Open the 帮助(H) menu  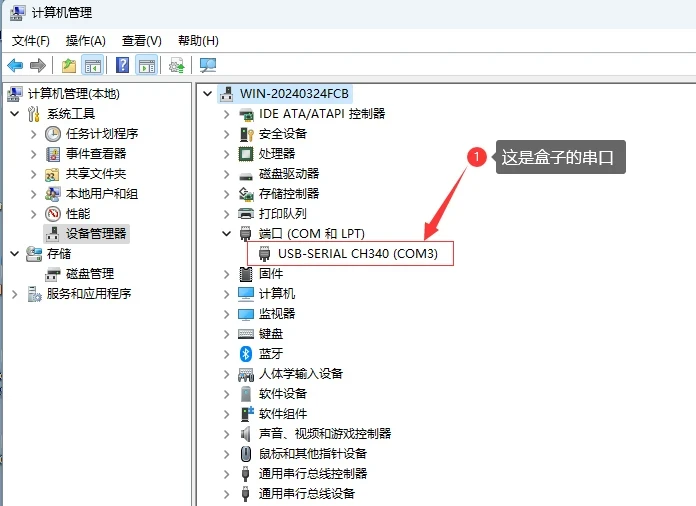[198, 41]
